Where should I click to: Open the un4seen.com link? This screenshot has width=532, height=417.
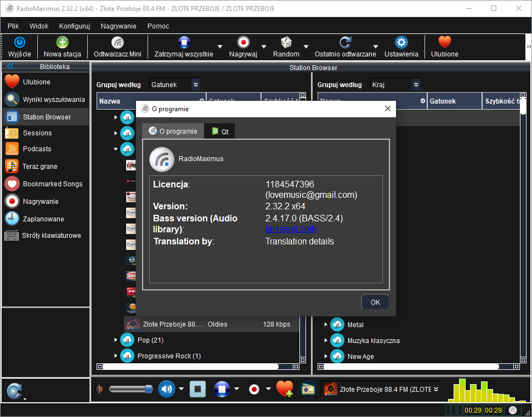click(x=291, y=229)
